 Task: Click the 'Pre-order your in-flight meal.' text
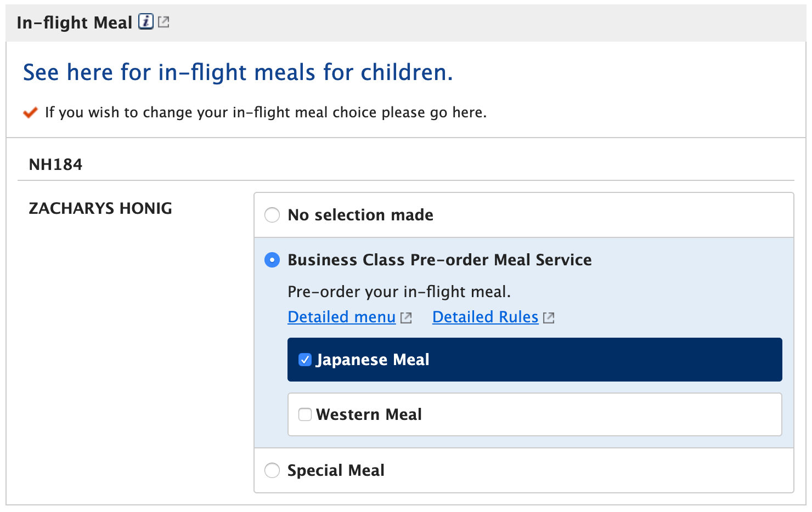pyautogui.click(x=399, y=292)
